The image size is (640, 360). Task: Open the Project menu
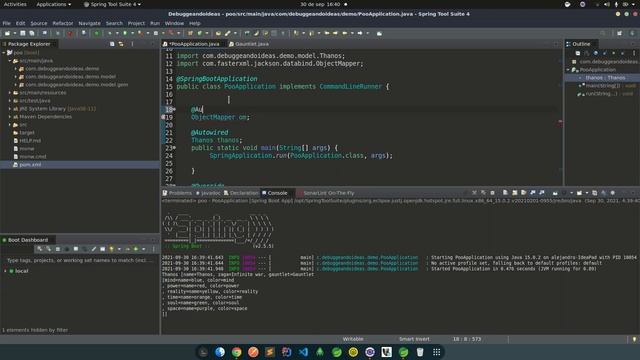tap(136, 23)
